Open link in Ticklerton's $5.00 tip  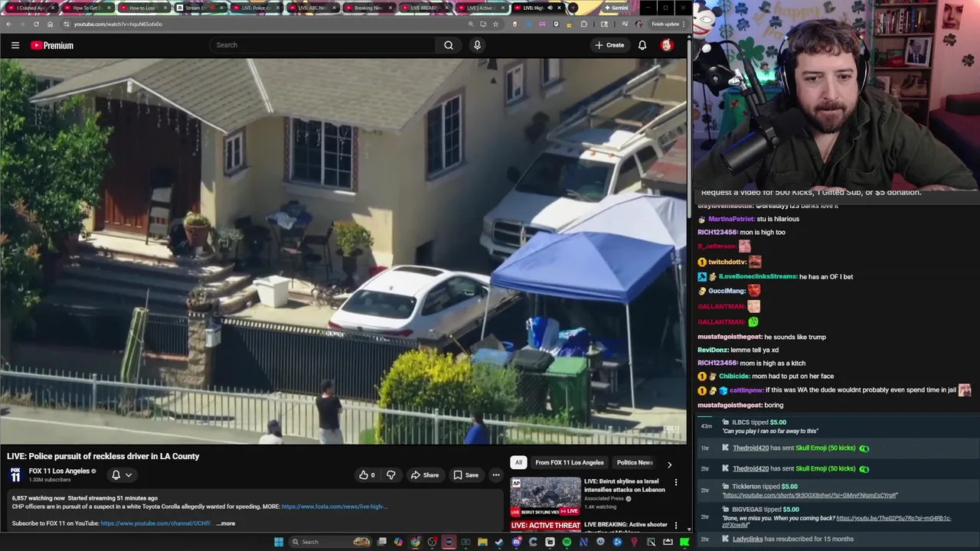(x=810, y=495)
